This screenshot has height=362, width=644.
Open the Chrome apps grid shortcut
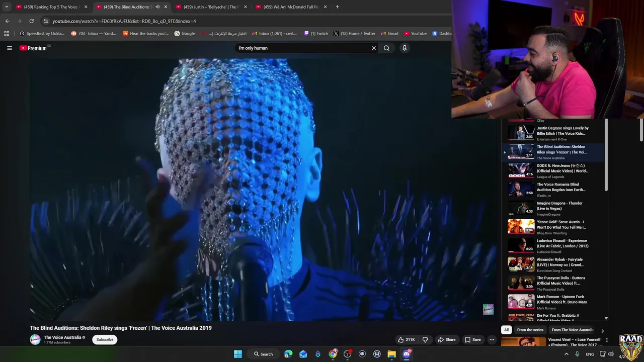click(x=7, y=34)
